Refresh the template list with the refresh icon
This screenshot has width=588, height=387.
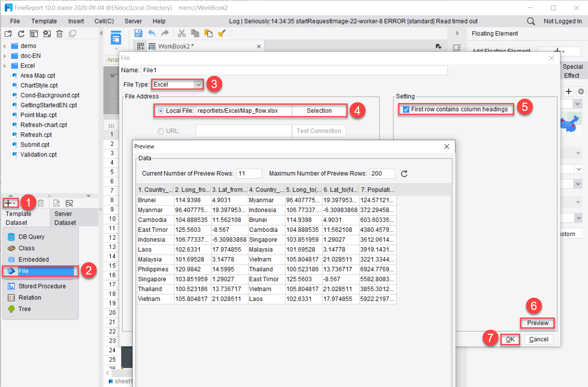pos(21,34)
